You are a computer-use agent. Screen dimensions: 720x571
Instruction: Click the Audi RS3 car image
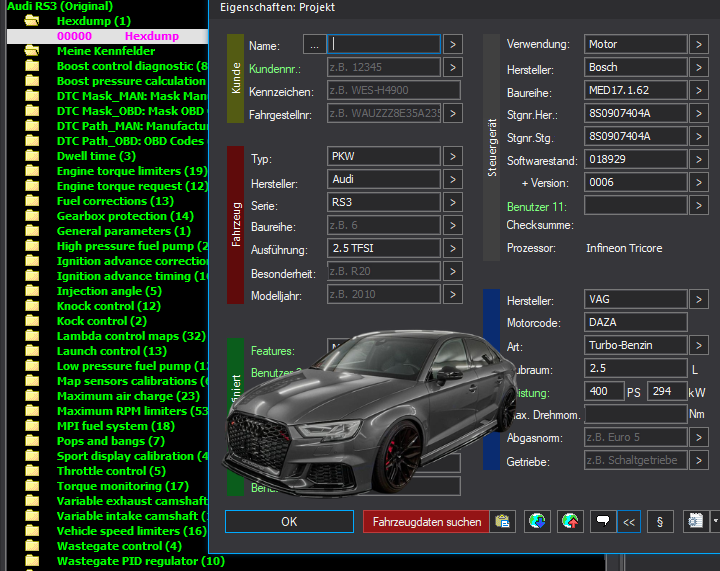(372, 413)
